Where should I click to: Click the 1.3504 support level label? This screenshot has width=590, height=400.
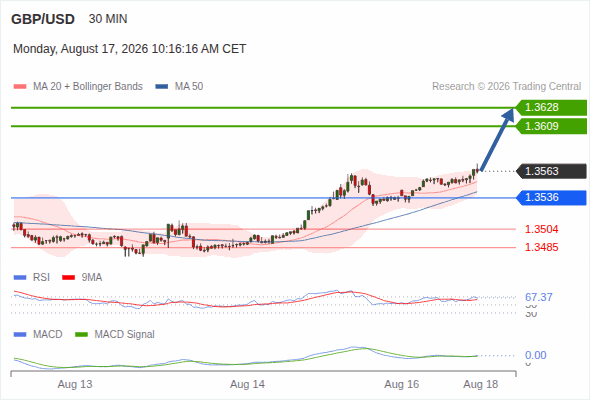pyautogui.click(x=541, y=229)
